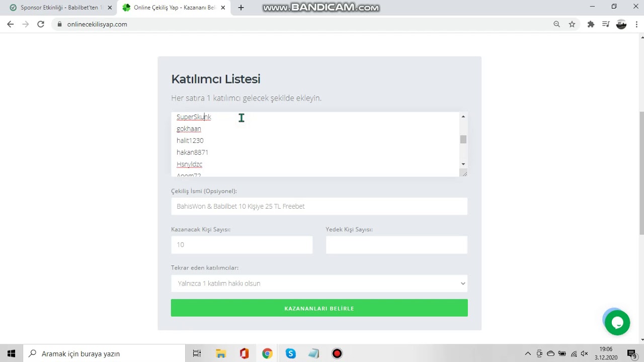This screenshot has height=362, width=644.
Task: Click the textarea scroll down arrow
Action: (463, 164)
